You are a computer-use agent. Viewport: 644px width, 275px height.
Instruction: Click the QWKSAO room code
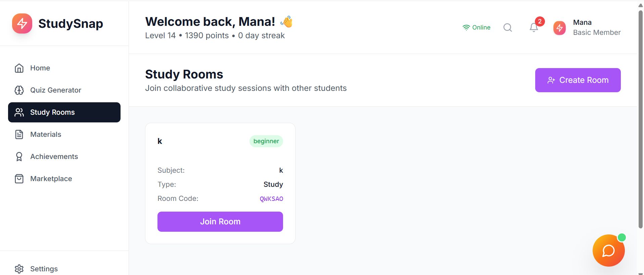point(271,199)
